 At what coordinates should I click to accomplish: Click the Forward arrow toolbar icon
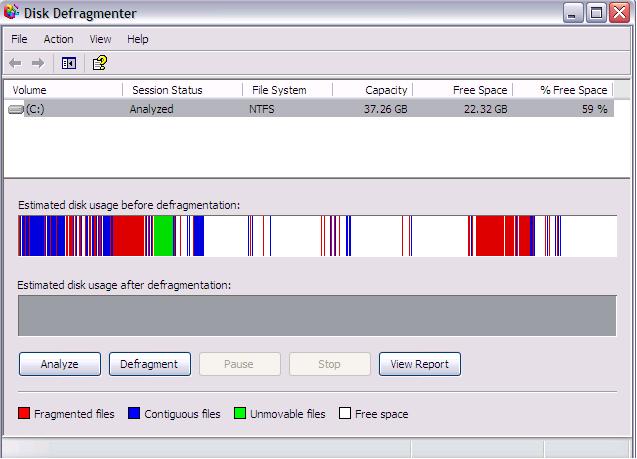[38, 63]
